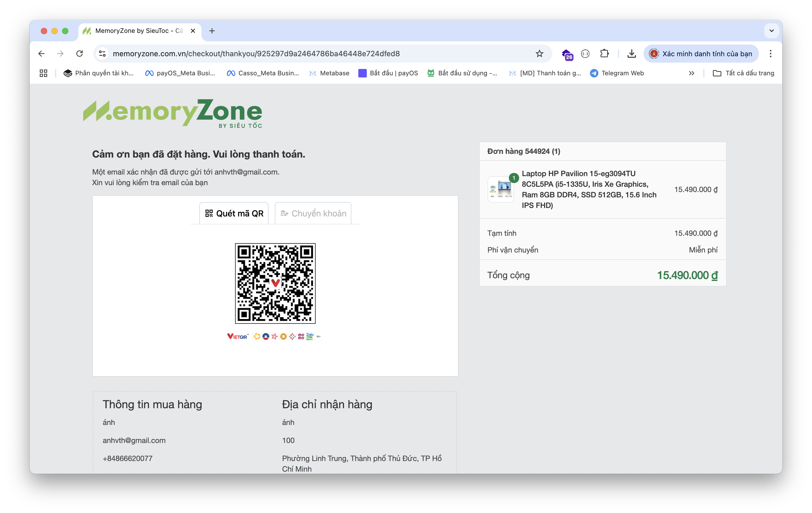This screenshot has width=812, height=513.
Task: Switch to Quét mã QR tab
Action: 234,213
